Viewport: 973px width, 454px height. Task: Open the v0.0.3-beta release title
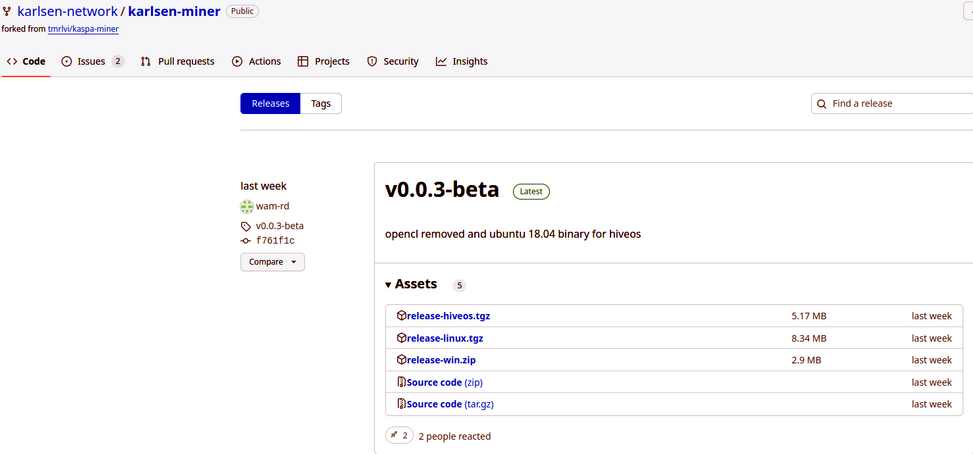tap(442, 190)
